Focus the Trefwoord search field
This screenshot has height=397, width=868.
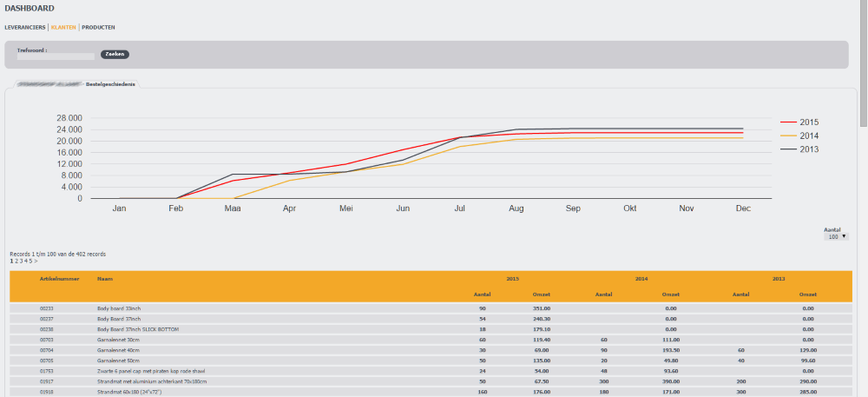point(56,56)
